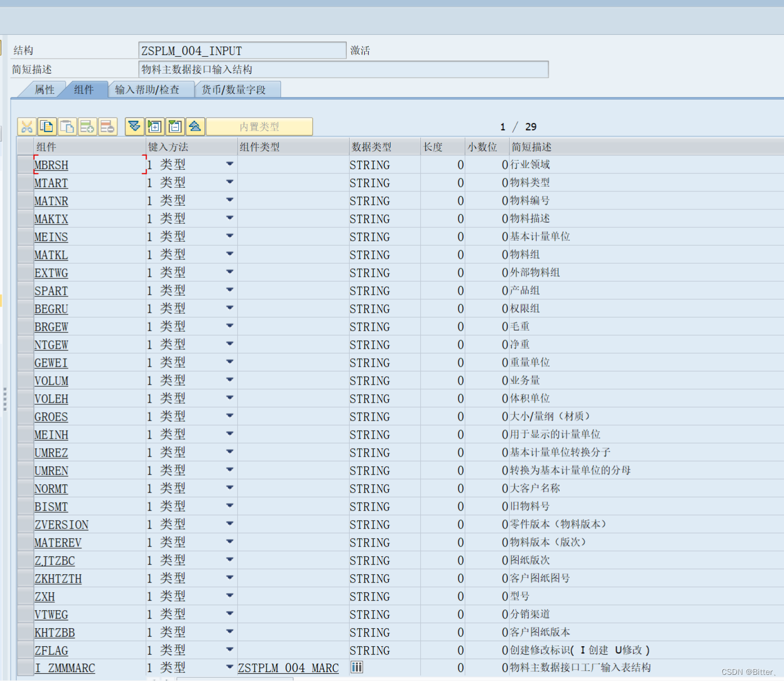The width and height of the screenshot is (784, 681).
Task: Insert a new row with green plus icon
Action: click(88, 126)
